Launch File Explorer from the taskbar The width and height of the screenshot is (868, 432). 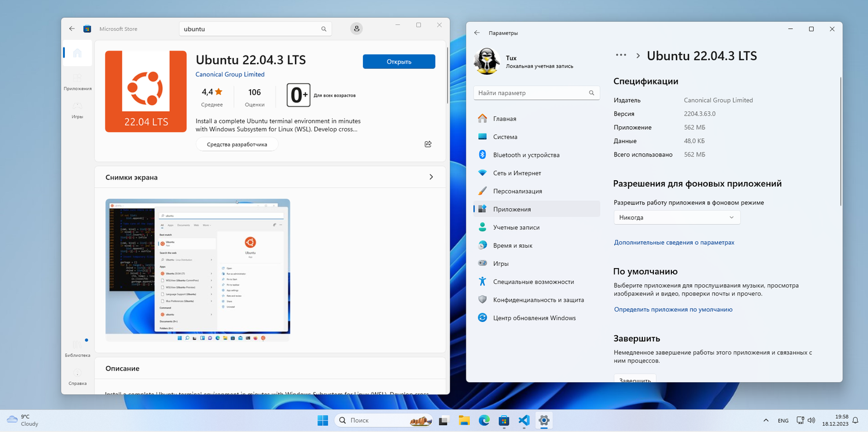464,420
